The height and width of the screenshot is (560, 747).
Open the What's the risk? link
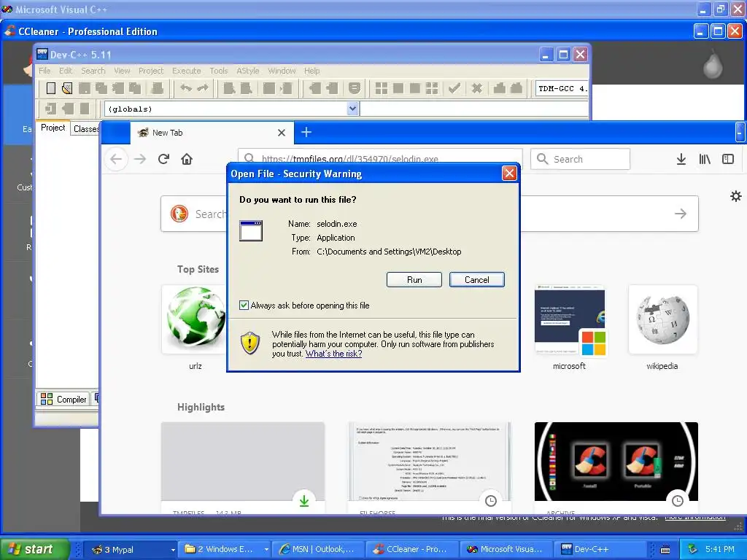(333, 354)
